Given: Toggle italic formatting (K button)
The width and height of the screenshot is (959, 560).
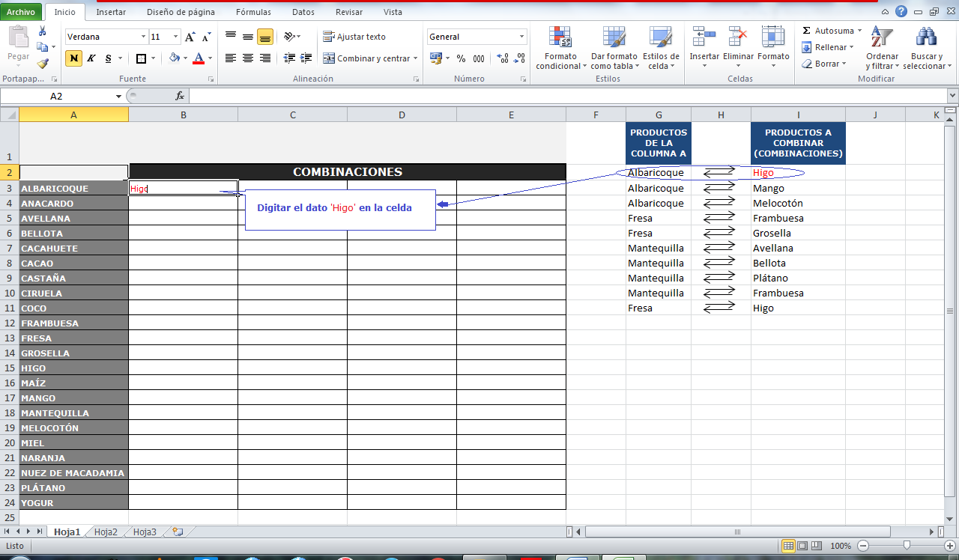Looking at the screenshot, I should pyautogui.click(x=91, y=58).
